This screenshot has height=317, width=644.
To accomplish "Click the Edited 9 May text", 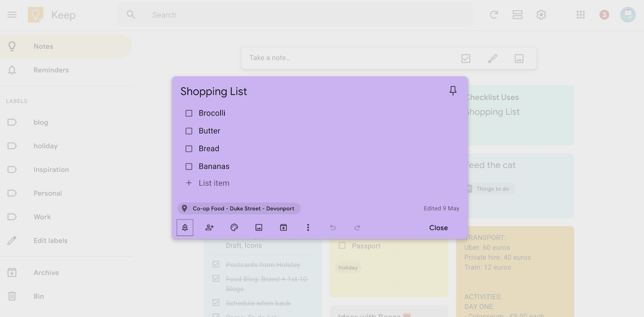I will point(441,208).
